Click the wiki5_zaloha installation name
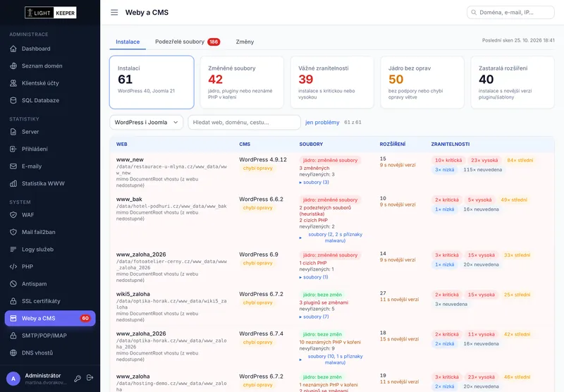This screenshot has height=392, width=564. (133, 294)
